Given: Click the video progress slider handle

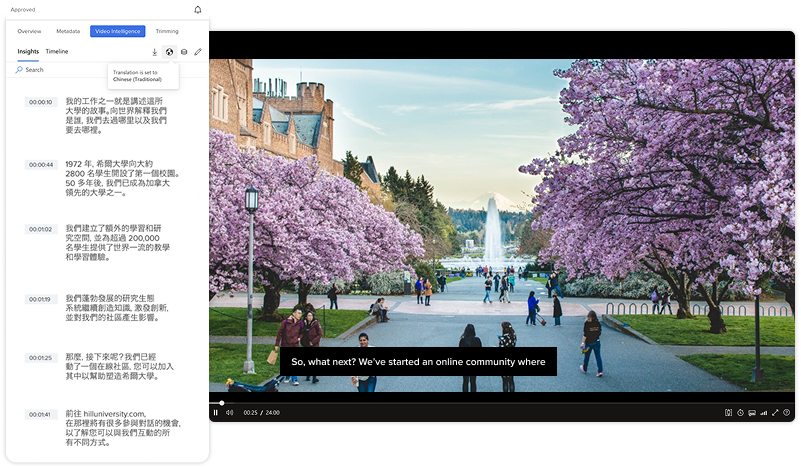Looking at the screenshot, I should [222, 403].
